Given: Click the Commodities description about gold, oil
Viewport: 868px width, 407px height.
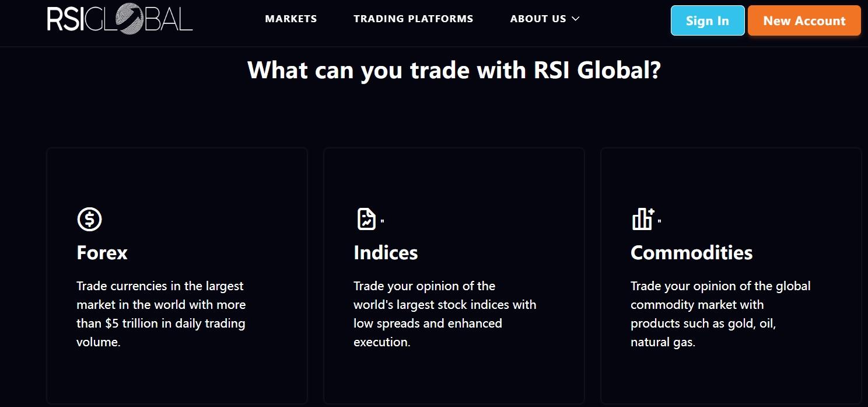Looking at the screenshot, I should click(720, 314).
